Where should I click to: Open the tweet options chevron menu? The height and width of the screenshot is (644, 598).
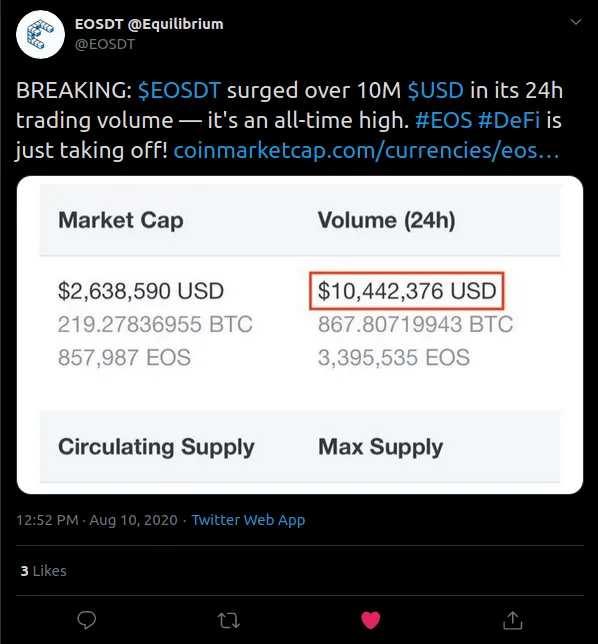point(576,22)
